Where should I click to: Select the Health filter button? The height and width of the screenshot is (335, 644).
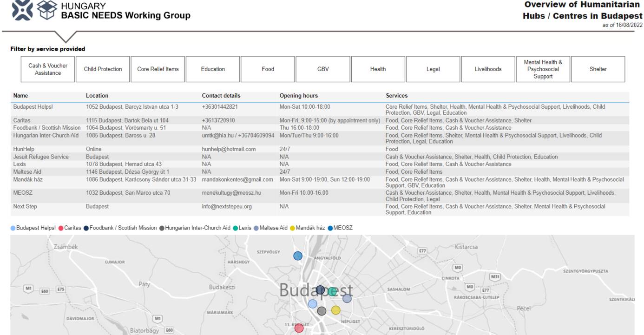tap(378, 69)
